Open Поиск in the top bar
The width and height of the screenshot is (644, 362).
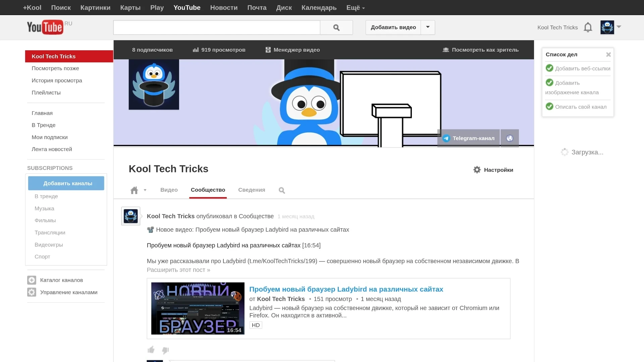pyautogui.click(x=61, y=7)
